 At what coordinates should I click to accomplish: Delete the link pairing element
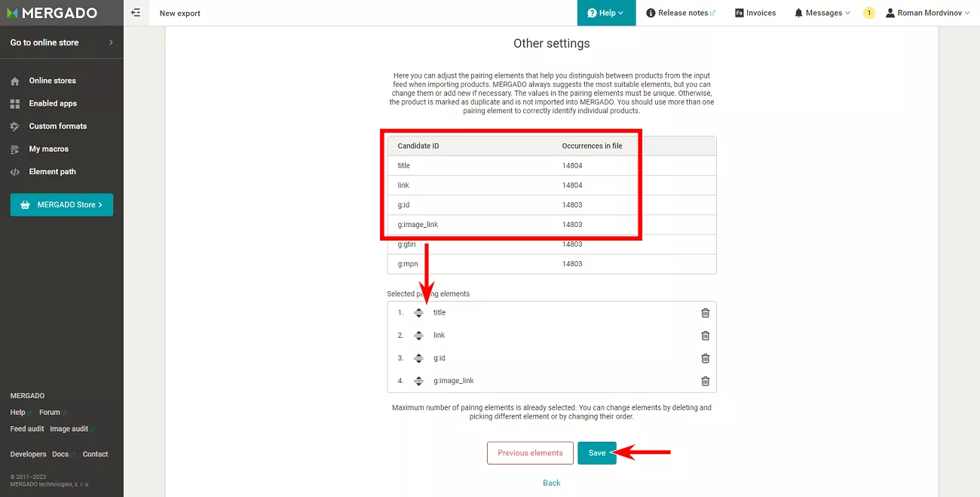coord(706,336)
